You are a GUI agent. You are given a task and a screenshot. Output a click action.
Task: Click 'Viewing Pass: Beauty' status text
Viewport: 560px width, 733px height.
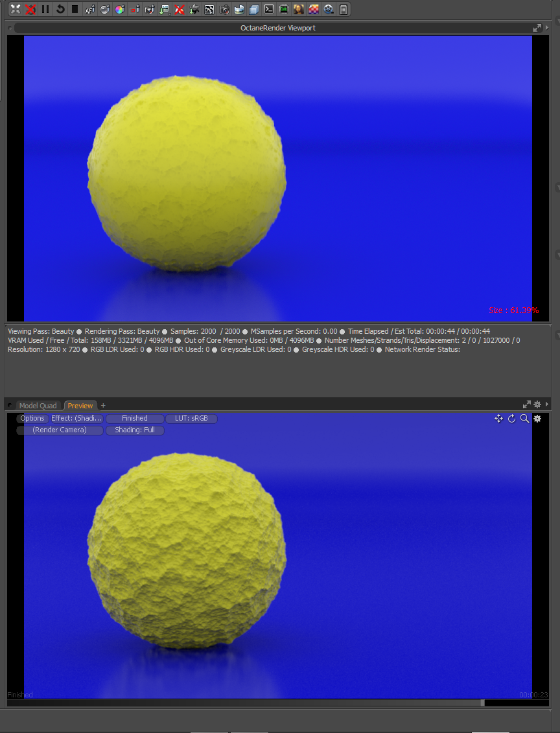pyautogui.click(x=41, y=331)
